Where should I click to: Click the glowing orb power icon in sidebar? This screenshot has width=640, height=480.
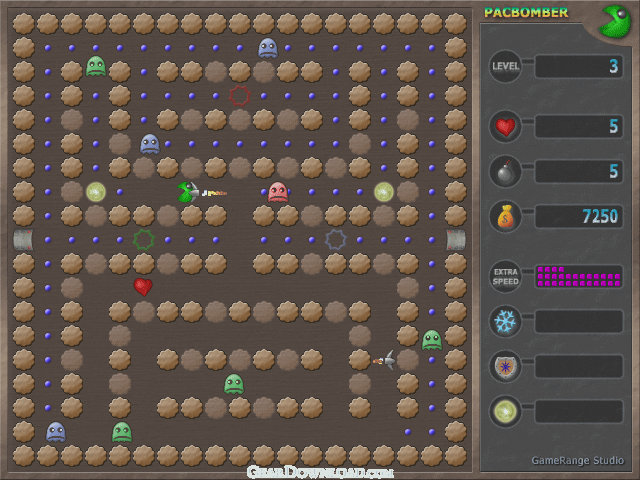point(505,411)
